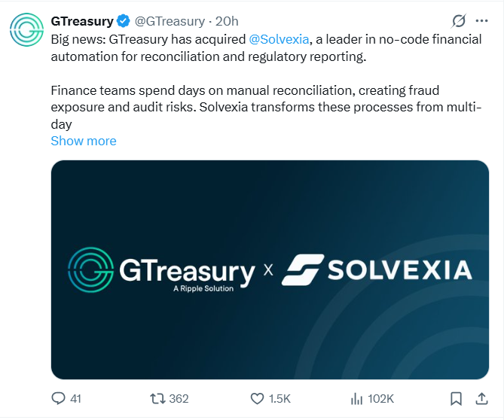Click the GTreasury display name
The height and width of the screenshot is (420, 504).
82,21
